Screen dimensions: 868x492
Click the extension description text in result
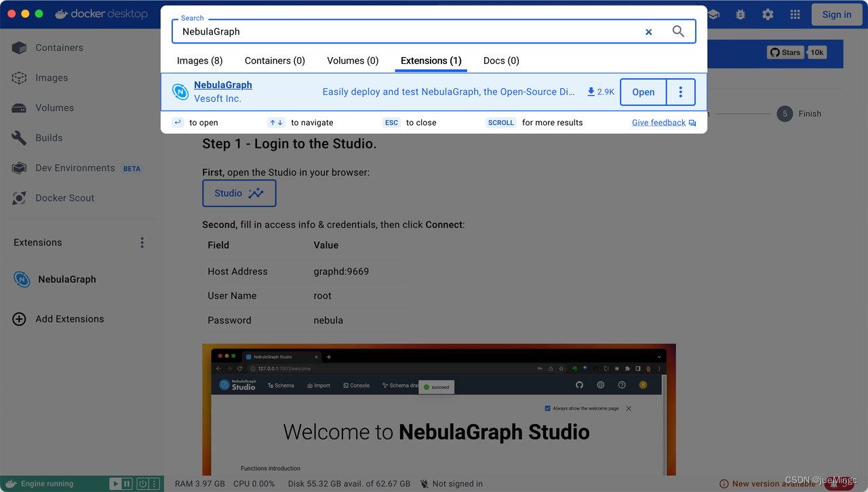coord(448,92)
